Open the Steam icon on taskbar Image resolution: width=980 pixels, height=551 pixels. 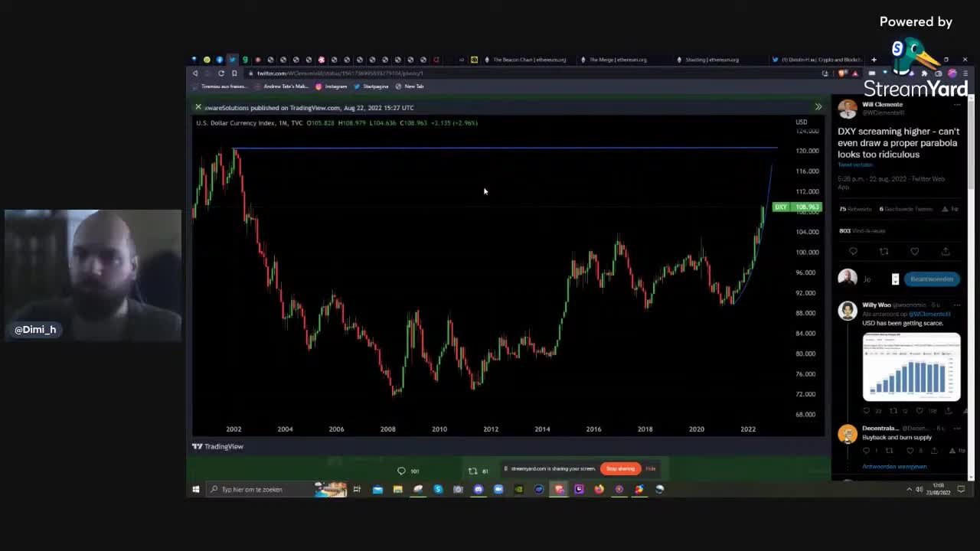coord(659,489)
